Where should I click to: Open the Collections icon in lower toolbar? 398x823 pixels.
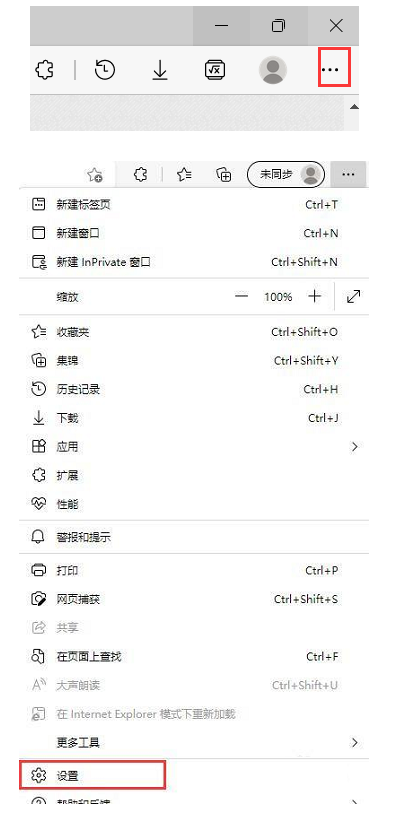224,174
